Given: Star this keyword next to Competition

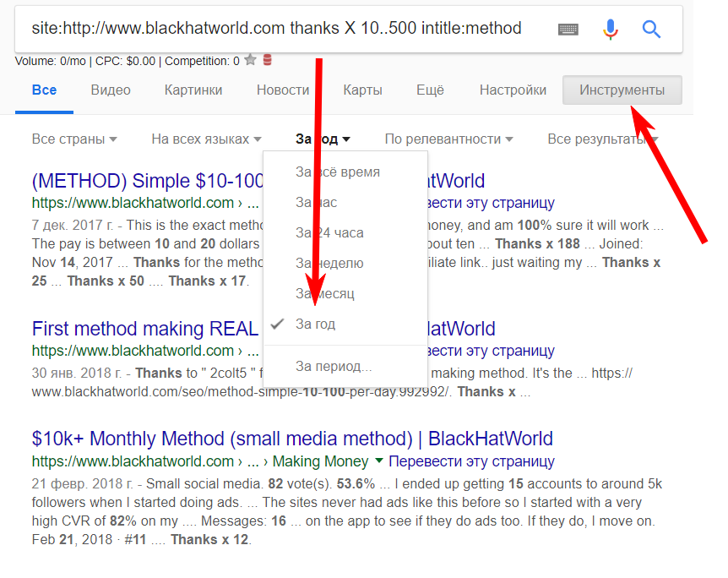Looking at the screenshot, I should tap(250, 59).
